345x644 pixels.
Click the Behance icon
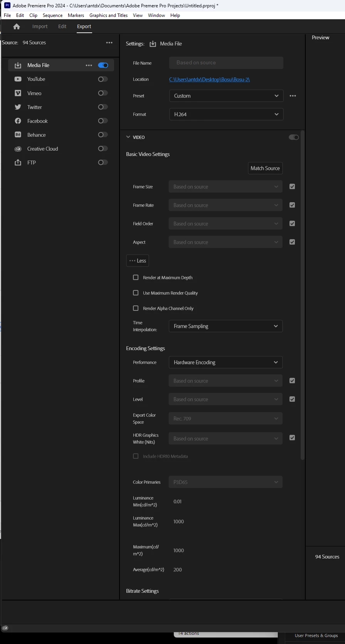tap(18, 135)
